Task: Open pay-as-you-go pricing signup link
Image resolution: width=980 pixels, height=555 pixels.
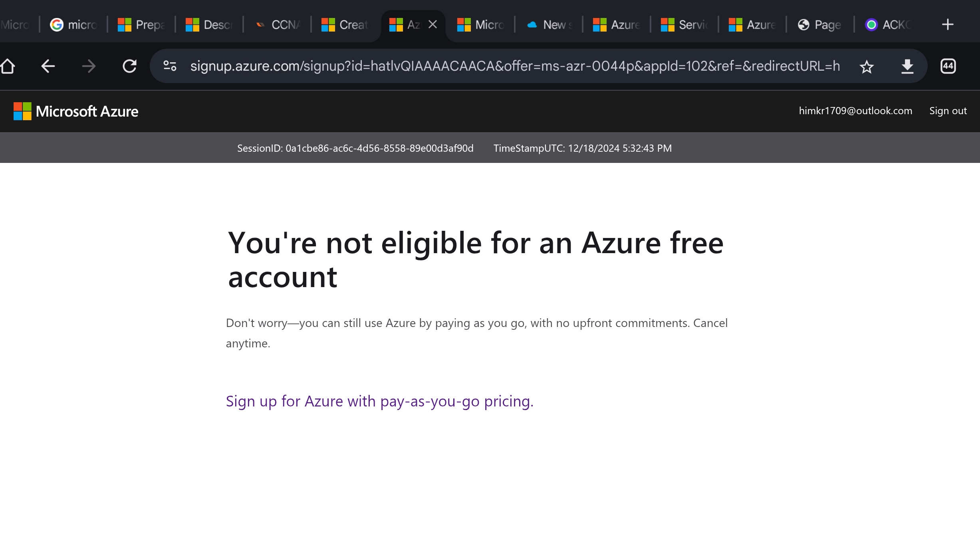Action: click(379, 401)
